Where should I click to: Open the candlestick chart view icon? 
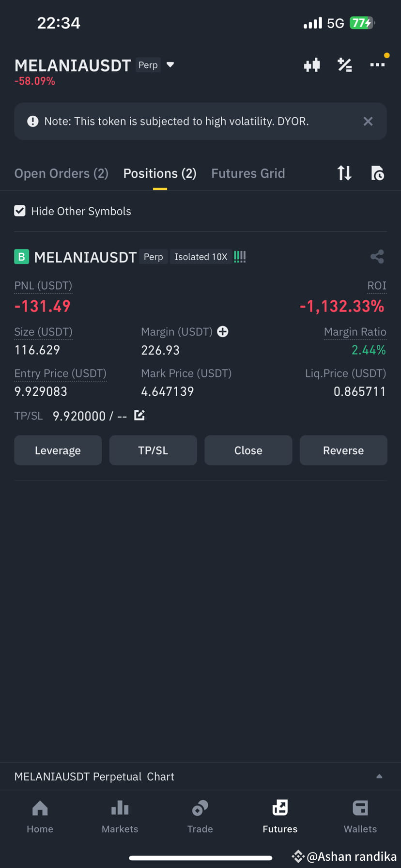pos(311,65)
